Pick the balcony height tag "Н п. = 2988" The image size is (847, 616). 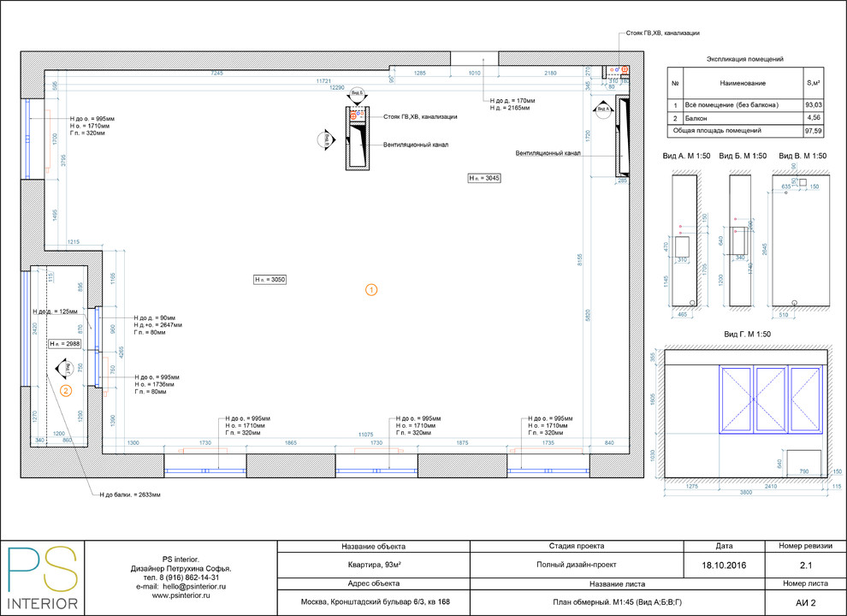click(65, 343)
